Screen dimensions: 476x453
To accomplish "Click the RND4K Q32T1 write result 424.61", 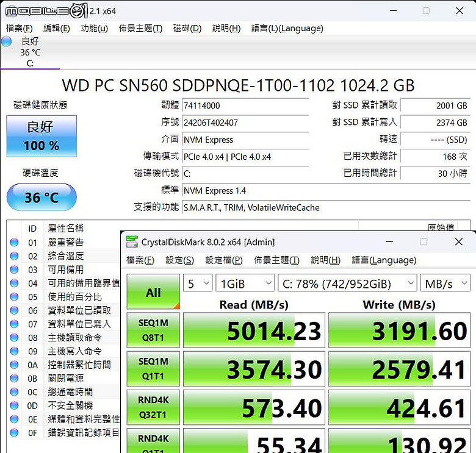I will (400, 407).
